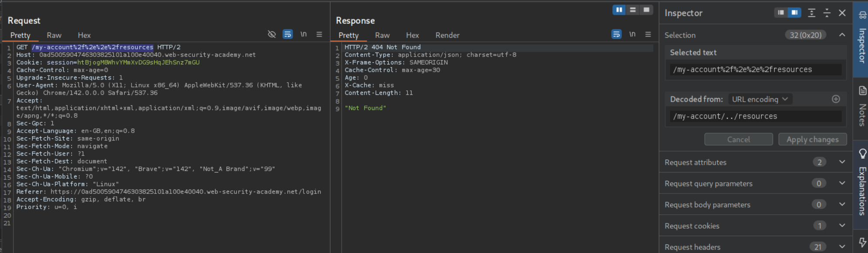The height and width of the screenshot is (253, 868).
Task: Click the hide non-printable characters eye icon in Request
Action: pyautogui.click(x=272, y=34)
